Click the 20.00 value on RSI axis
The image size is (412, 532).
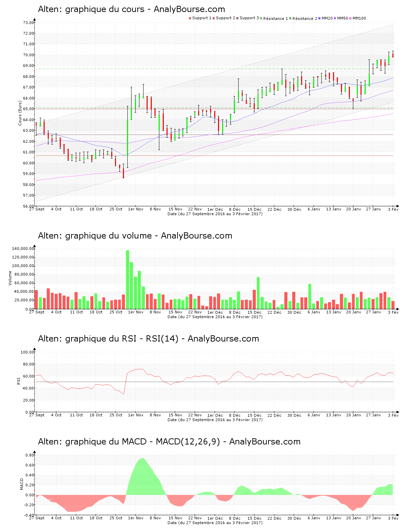(28, 400)
